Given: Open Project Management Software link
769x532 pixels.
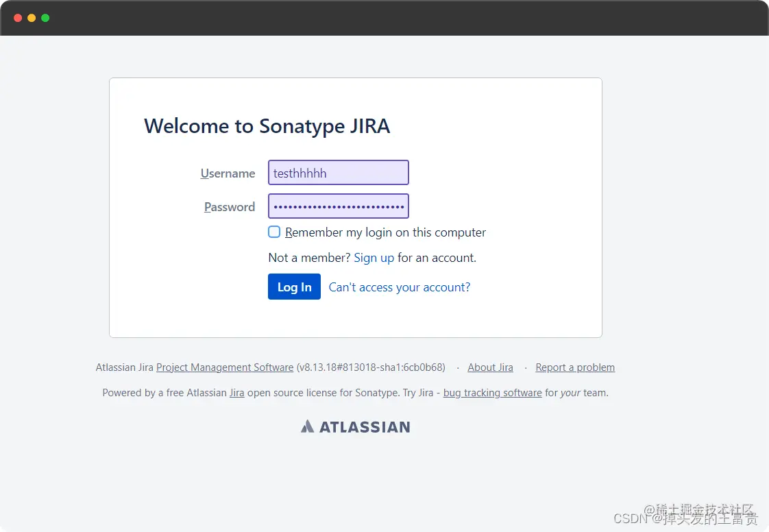Looking at the screenshot, I should tap(225, 367).
